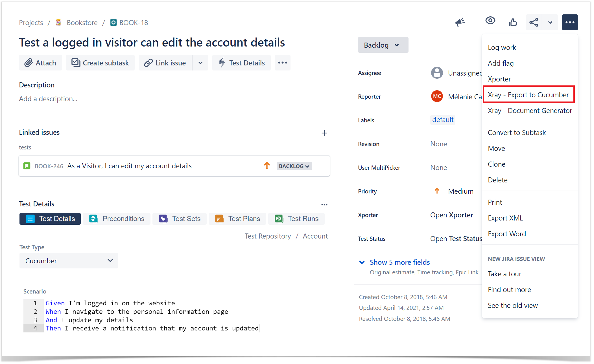
Task: Select Xray - Export to Cucumber
Action: pos(529,95)
